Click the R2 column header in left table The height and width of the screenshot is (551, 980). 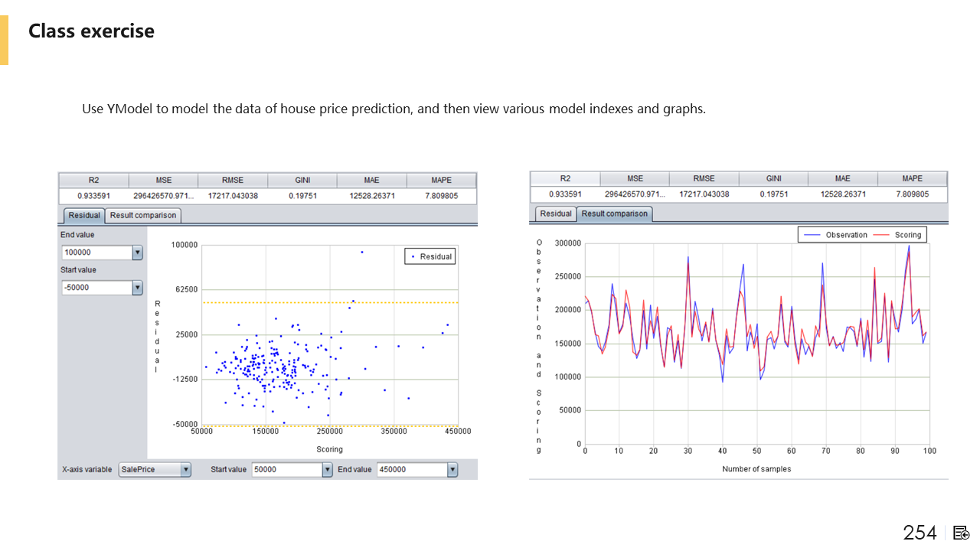tap(93, 181)
